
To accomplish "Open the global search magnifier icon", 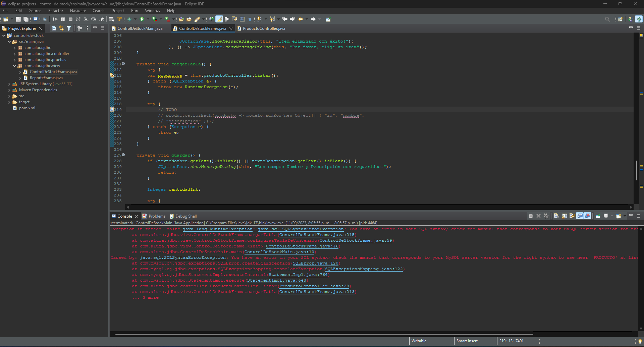I will [607, 19].
